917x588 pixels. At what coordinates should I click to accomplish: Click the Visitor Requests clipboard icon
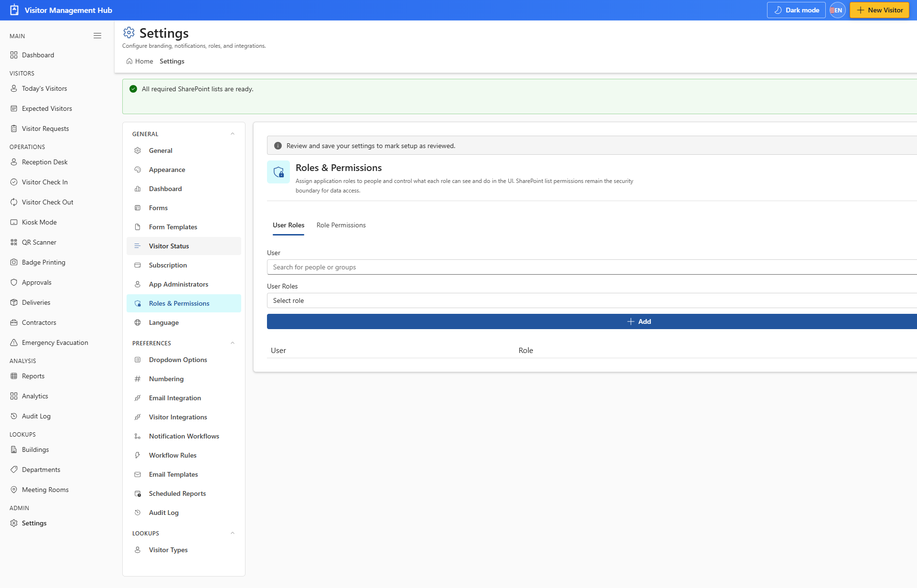coord(14,128)
